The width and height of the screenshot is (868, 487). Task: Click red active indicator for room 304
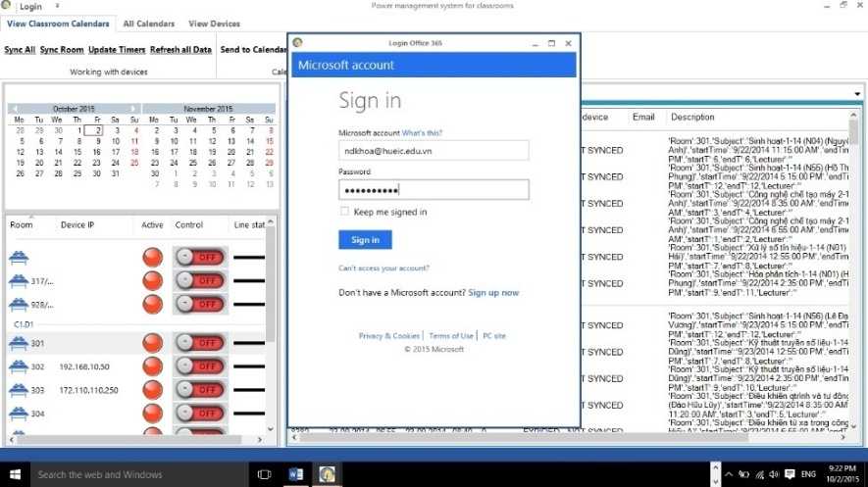[x=153, y=413]
